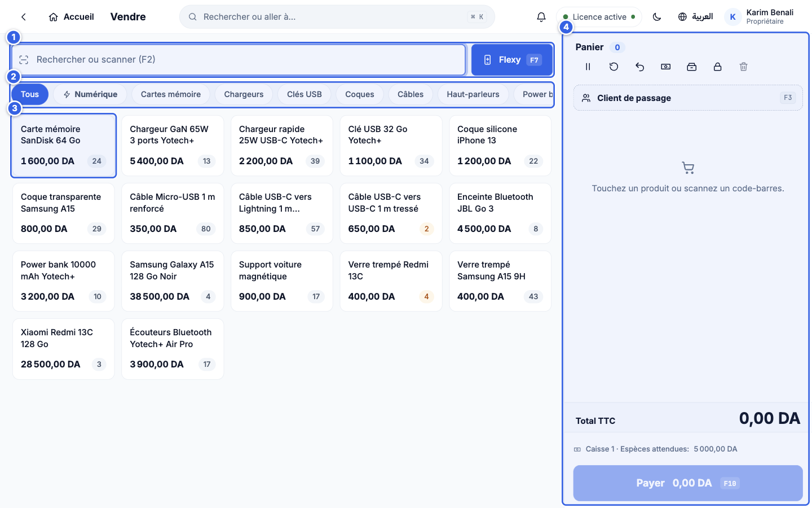Go back using the left chevron arrow
The width and height of the screenshot is (812, 508).
[24, 17]
